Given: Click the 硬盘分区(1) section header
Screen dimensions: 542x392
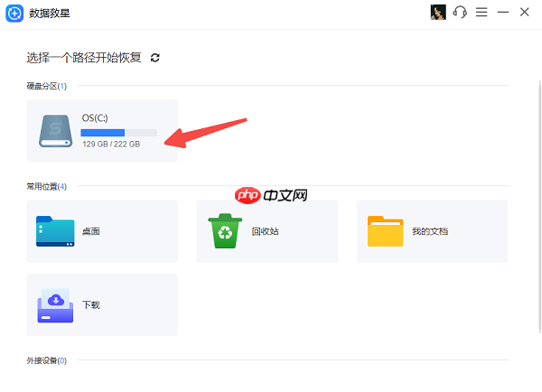Looking at the screenshot, I should pos(46,86).
